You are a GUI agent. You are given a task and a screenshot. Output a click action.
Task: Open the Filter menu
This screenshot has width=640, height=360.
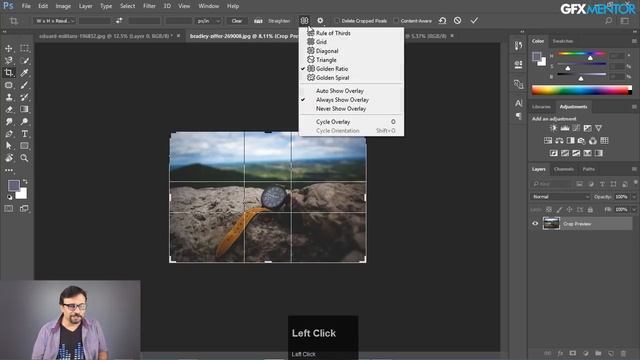coord(149,6)
